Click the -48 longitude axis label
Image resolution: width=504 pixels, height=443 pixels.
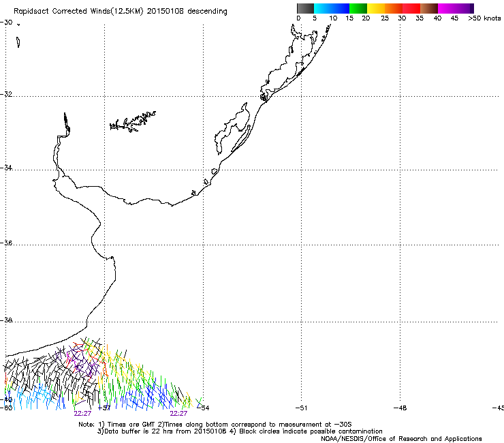coord(400,408)
